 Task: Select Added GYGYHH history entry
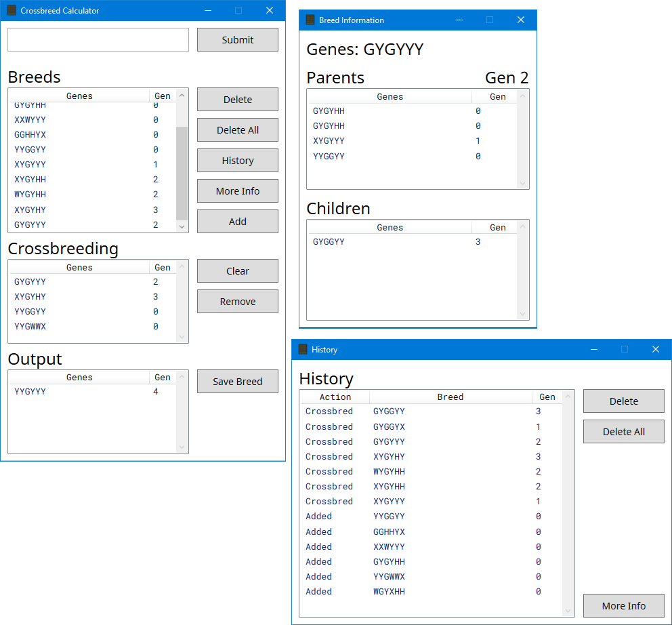[x=431, y=562]
